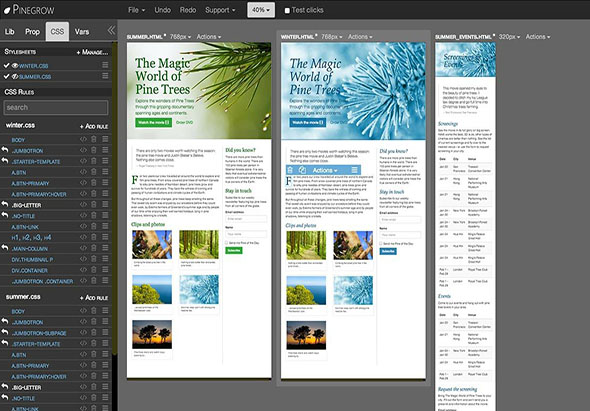Delete winter.css A.BTN-PRIMARY:HOVER rule via trash icon
The image size is (590, 411).
coord(94,194)
